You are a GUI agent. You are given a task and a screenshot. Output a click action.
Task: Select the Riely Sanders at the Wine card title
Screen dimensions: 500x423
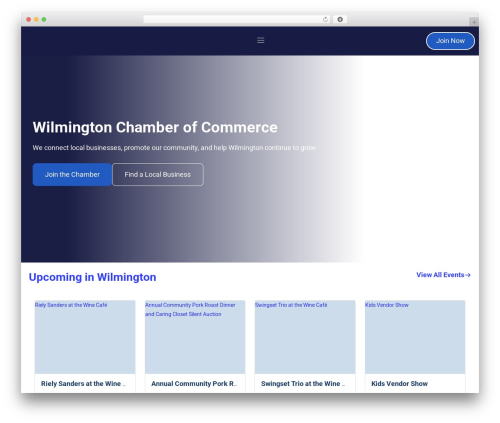83,384
